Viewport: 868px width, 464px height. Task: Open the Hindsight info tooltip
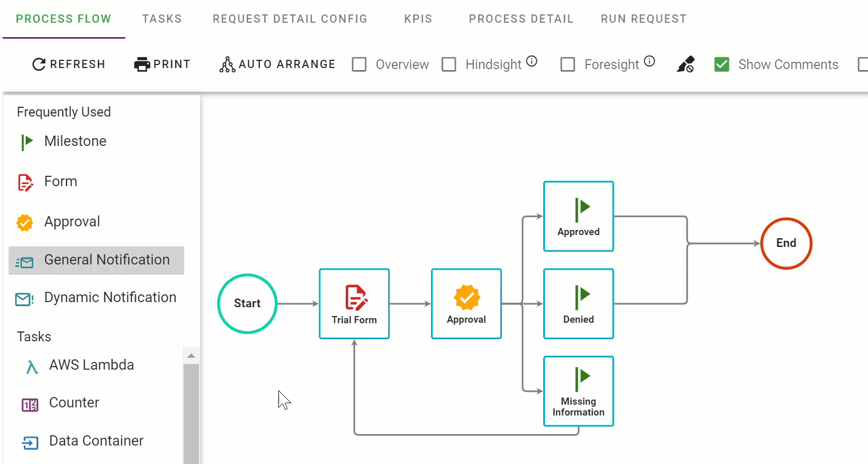(x=532, y=60)
